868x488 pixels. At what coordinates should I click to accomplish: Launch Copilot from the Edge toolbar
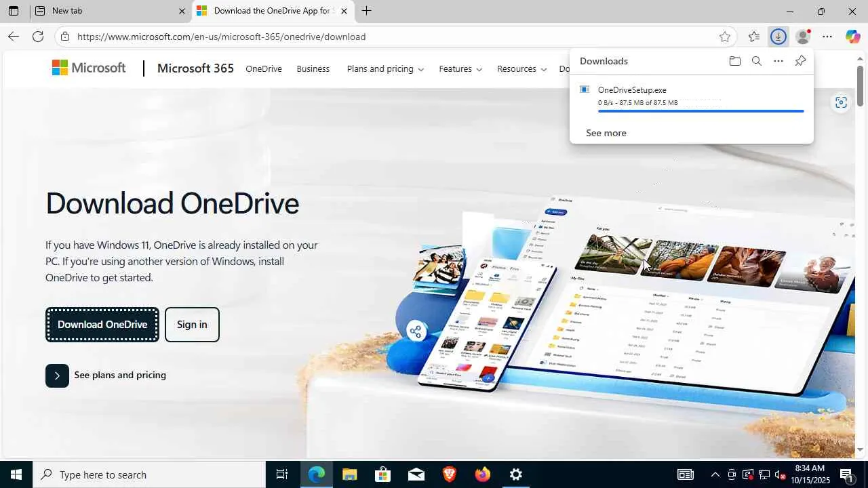coord(852,37)
